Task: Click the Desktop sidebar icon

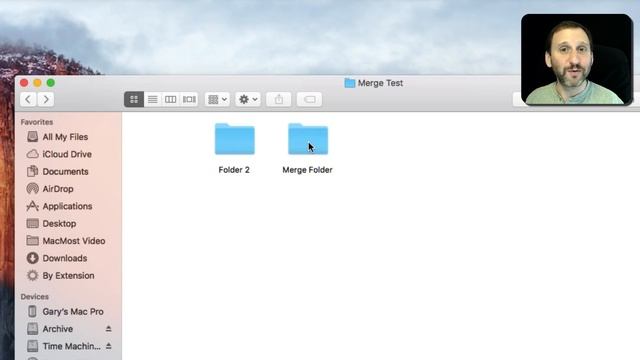Action: pos(33,223)
